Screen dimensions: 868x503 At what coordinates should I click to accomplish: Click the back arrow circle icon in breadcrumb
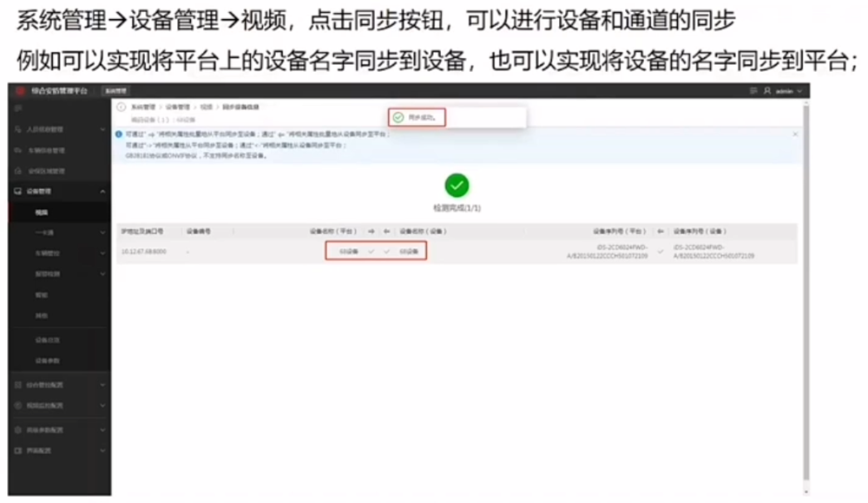point(122,107)
